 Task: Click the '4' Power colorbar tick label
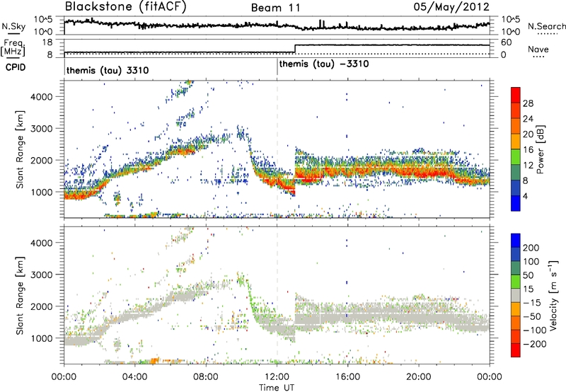526,196
